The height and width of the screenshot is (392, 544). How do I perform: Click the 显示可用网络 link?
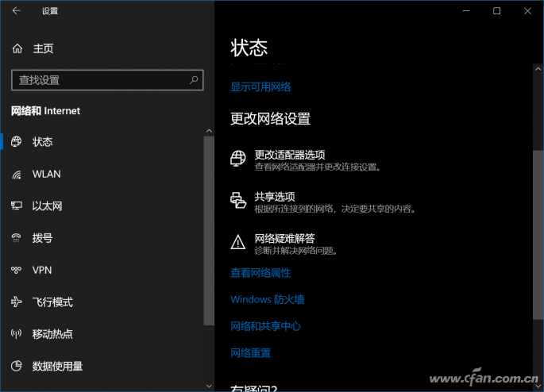coord(260,86)
